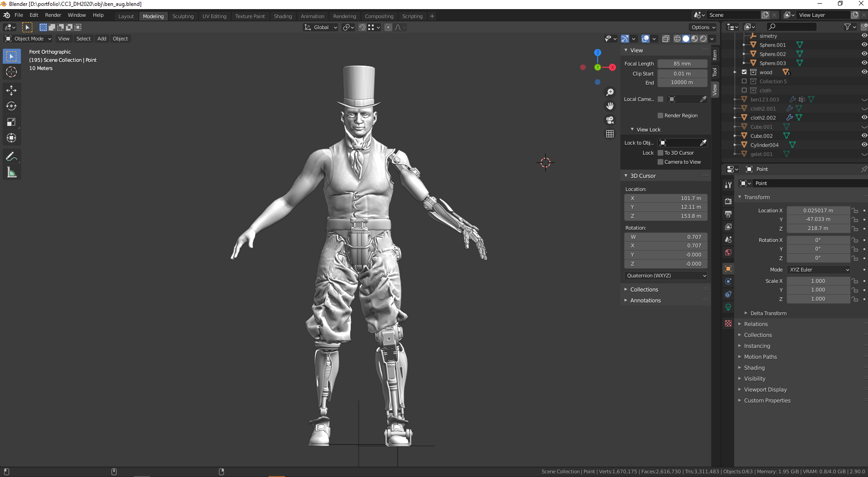Image resolution: width=868 pixels, height=477 pixels.
Task: Activate the 3D Cursor tool
Action: click(11, 72)
